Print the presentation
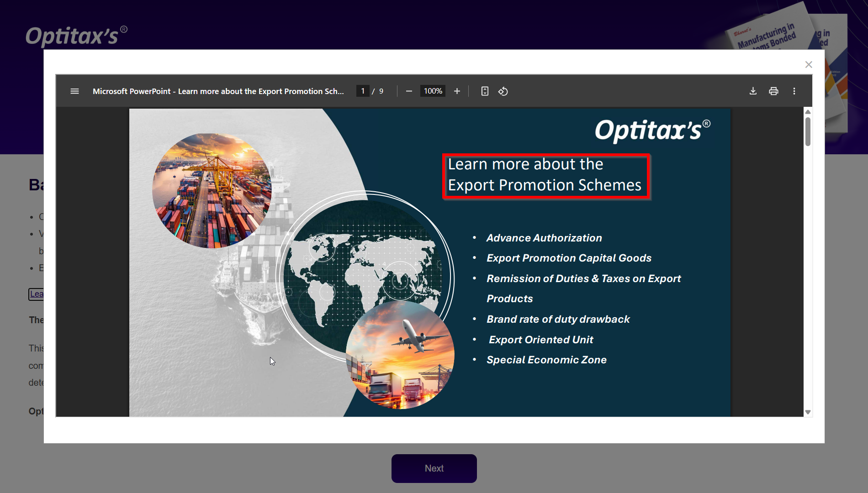The width and height of the screenshot is (868, 493). point(773,91)
